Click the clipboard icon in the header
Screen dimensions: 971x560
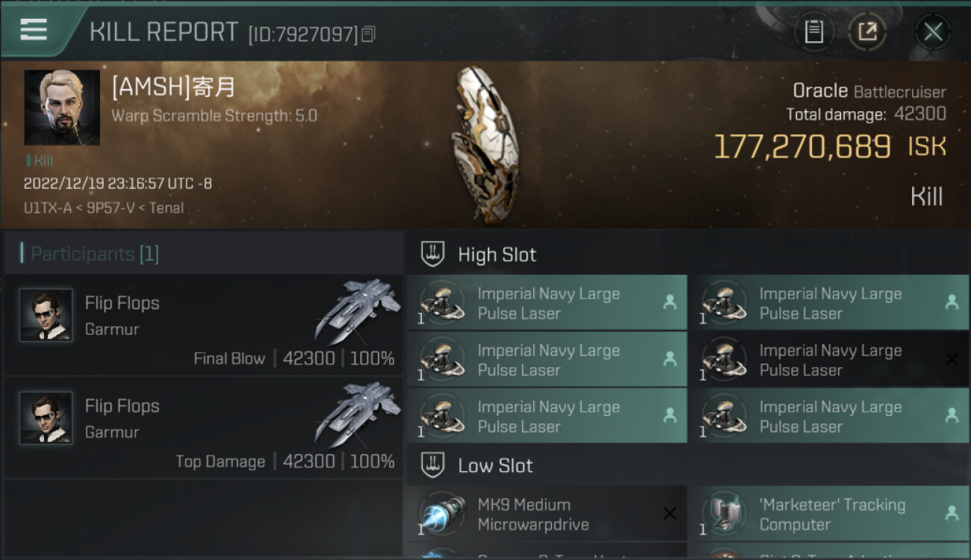(813, 32)
